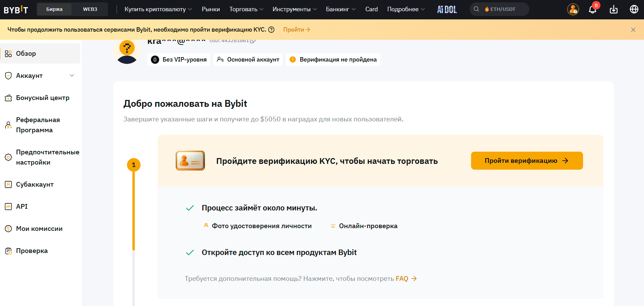Open the notifications bell icon
644x306 pixels.
tap(593, 10)
